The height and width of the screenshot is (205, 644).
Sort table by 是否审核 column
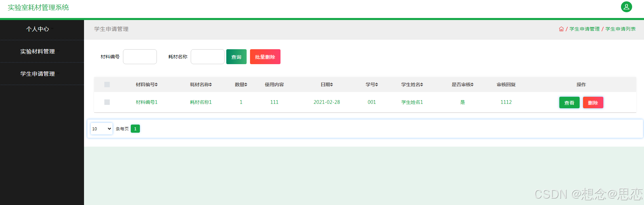coord(462,85)
